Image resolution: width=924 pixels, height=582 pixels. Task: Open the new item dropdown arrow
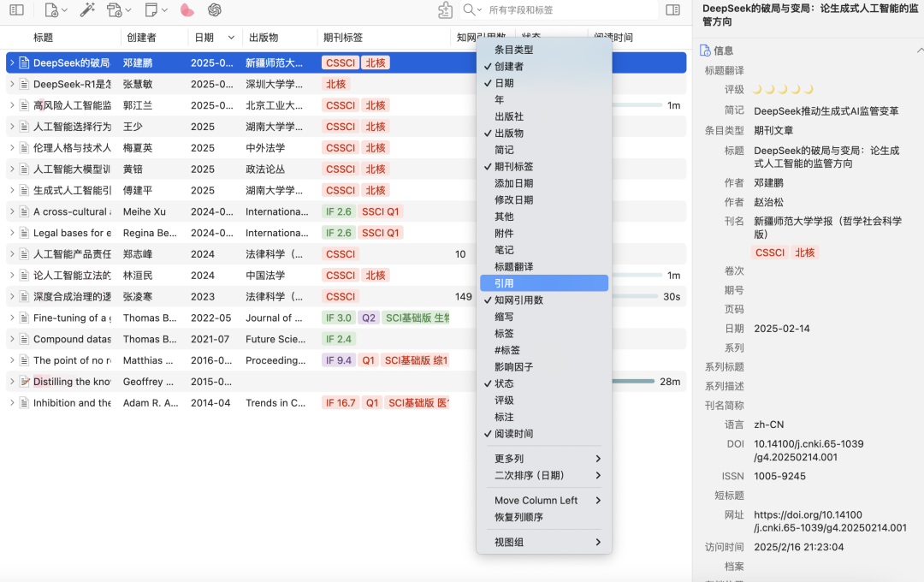(64, 10)
